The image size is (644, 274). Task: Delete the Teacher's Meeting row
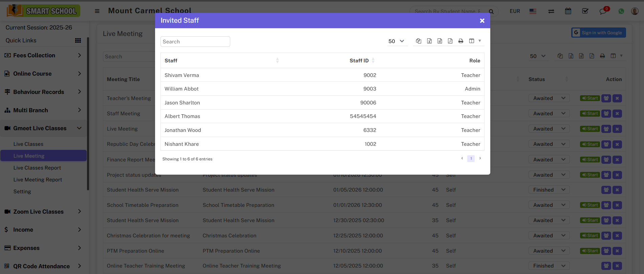(x=617, y=98)
